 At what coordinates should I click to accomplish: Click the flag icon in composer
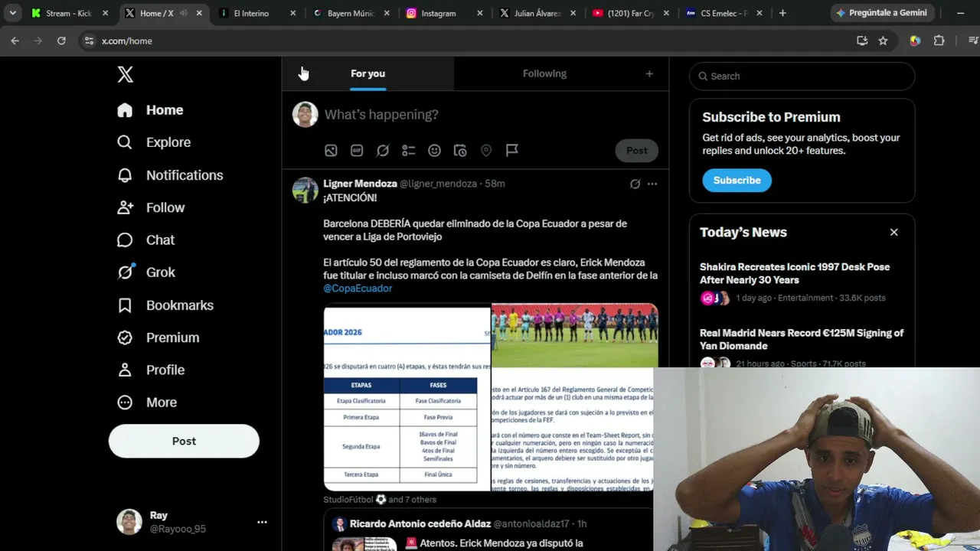pos(512,151)
